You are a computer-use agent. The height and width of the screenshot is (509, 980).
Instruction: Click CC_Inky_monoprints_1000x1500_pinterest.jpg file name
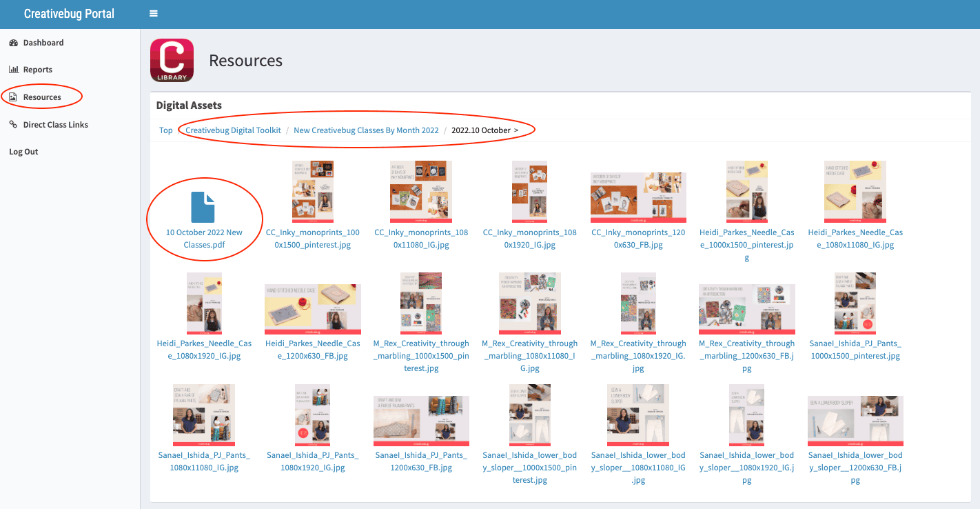[313, 239]
